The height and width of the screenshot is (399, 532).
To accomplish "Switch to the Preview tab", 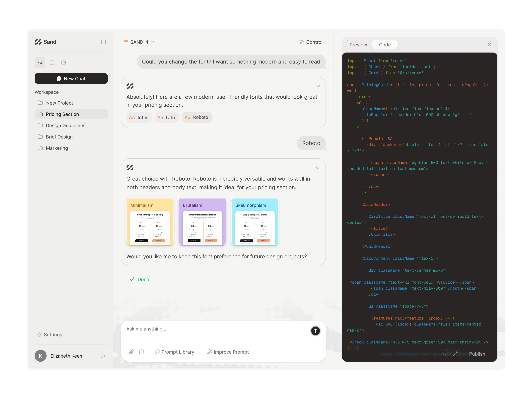I will click(358, 45).
